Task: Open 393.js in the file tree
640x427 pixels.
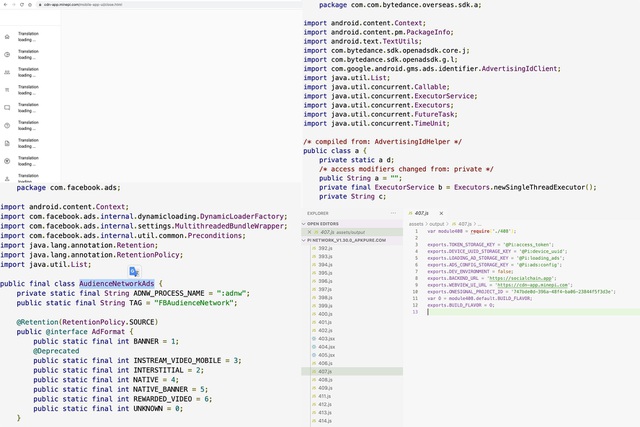Action: (325, 256)
